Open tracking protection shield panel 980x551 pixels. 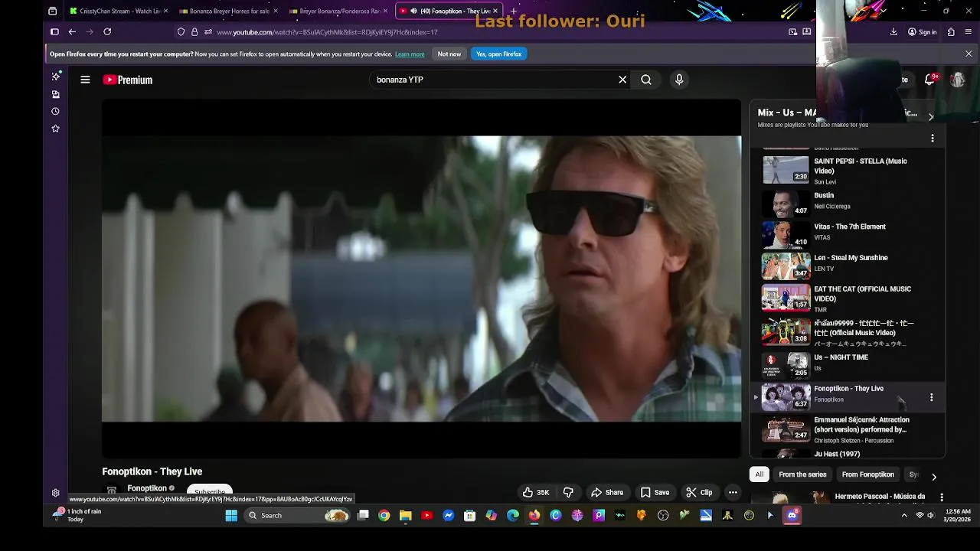[181, 32]
